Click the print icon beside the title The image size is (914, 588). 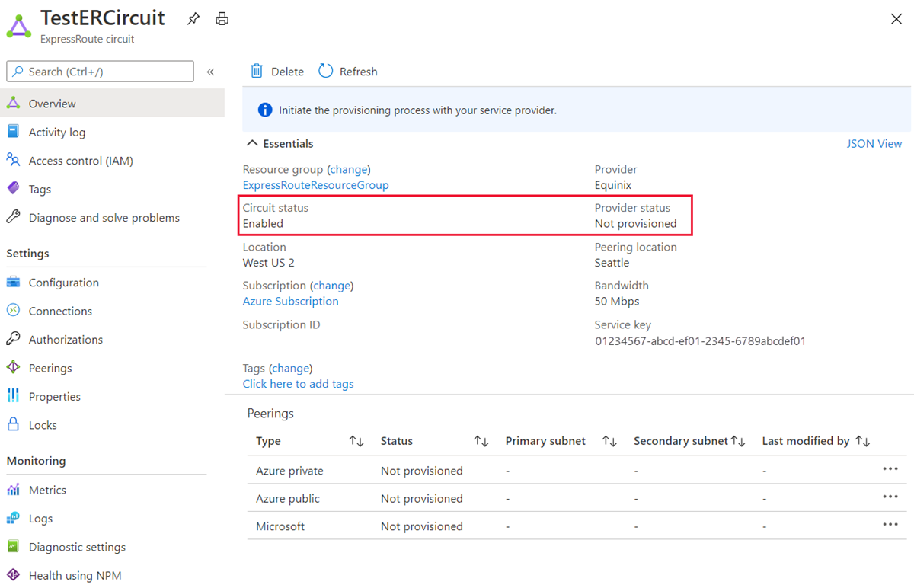(x=222, y=19)
